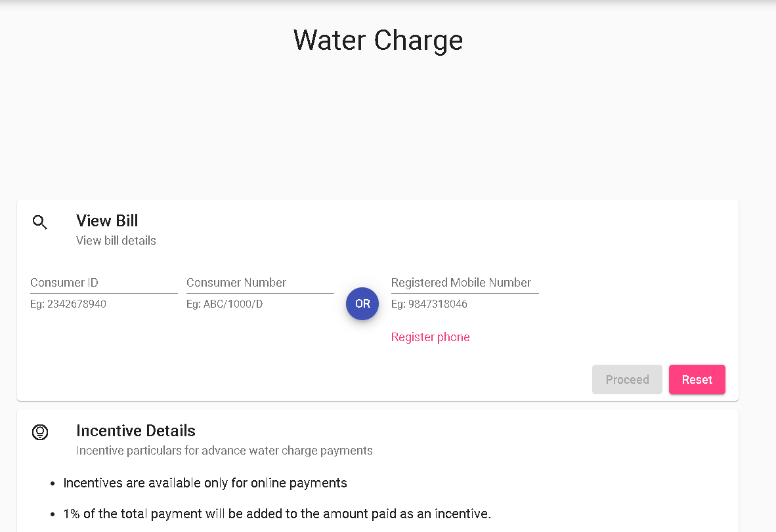This screenshot has width=776, height=532.
Task: Click the Consumer Number input box
Action: 260,282
